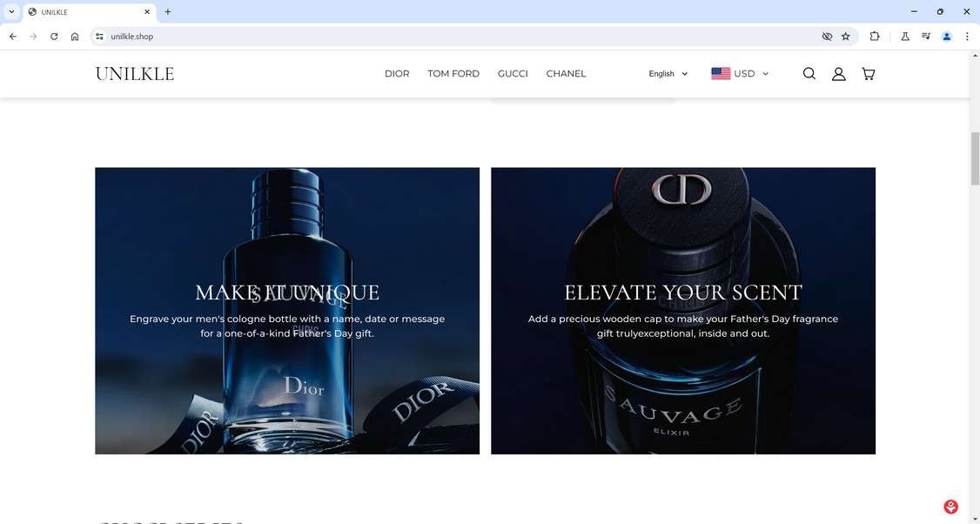The height and width of the screenshot is (524, 980).
Task: Open the DIOR menu item
Action: click(x=397, y=74)
